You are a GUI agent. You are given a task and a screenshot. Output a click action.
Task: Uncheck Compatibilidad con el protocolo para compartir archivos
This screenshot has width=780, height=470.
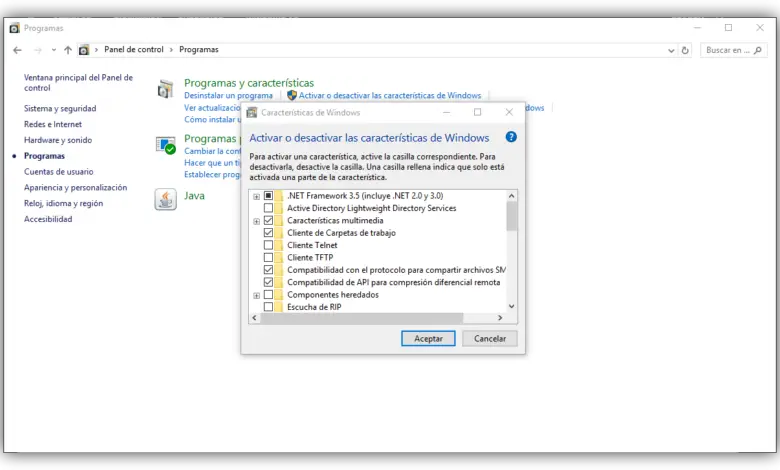268,270
